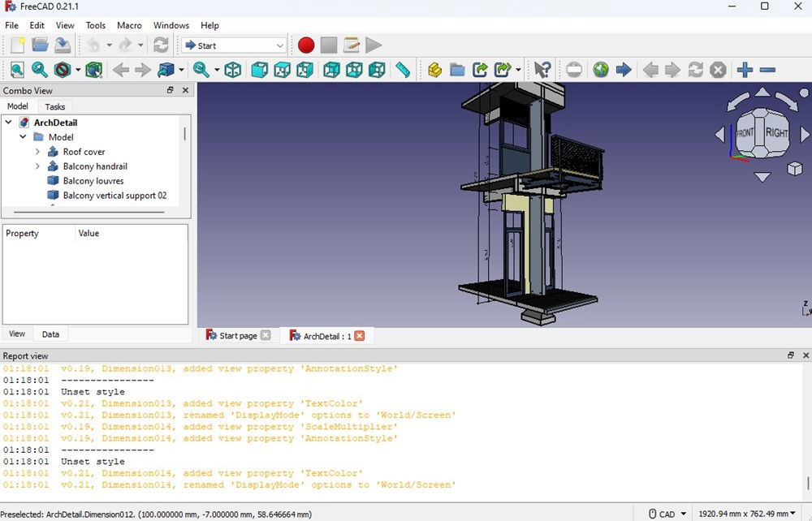Switch to the Tasks tab
This screenshot has height=521, width=812.
[55, 106]
